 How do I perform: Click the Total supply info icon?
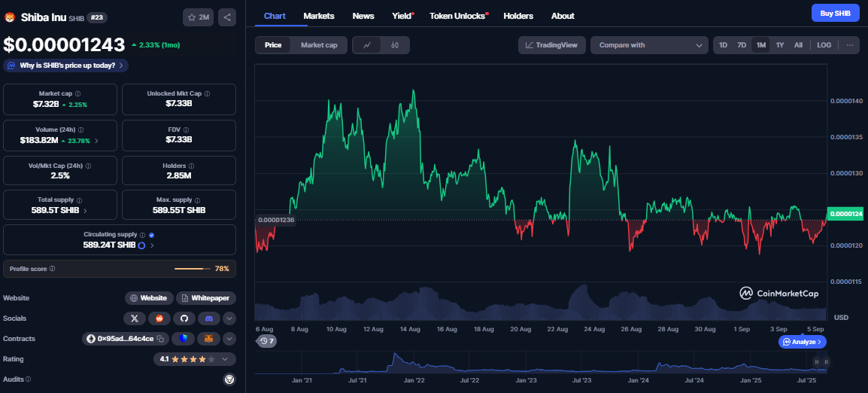(79, 200)
